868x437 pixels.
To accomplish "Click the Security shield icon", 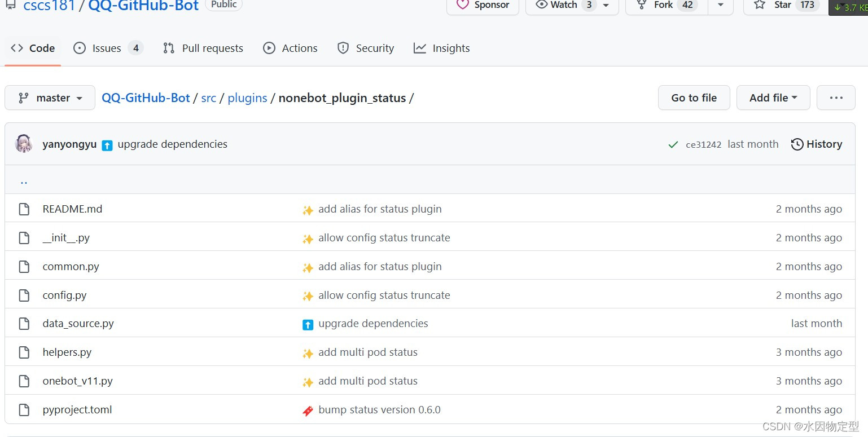I will point(343,48).
